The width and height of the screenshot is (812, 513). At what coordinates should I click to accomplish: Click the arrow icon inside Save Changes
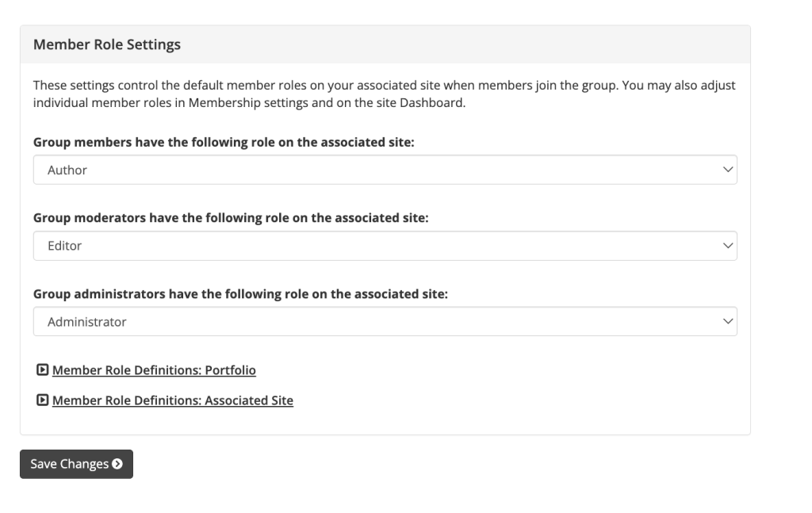[x=117, y=464]
